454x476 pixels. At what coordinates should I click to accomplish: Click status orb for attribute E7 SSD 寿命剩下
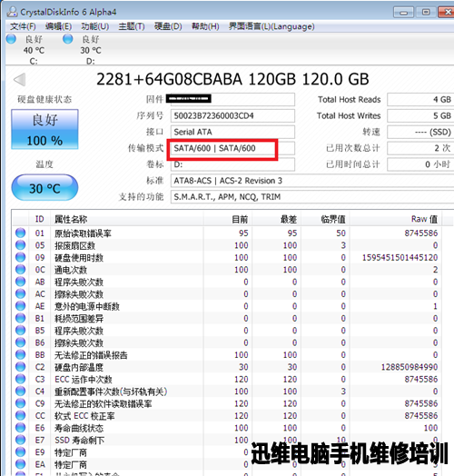click(x=21, y=440)
